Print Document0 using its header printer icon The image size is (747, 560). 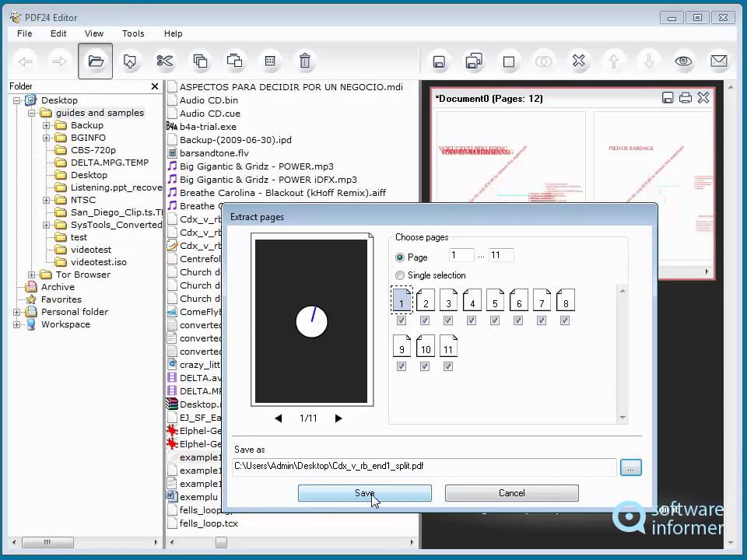pyautogui.click(x=686, y=98)
